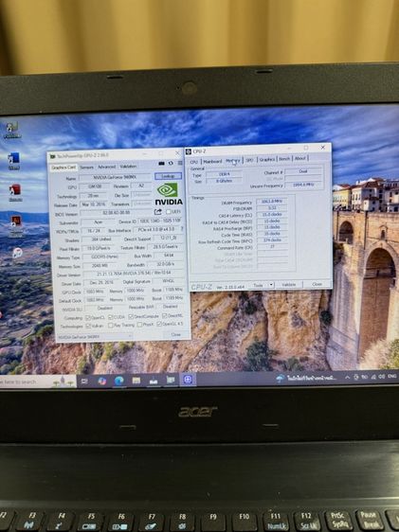399x532 pixels.
Task: Click the GPU-Z title bar app icon
Action: tap(53, 156)
